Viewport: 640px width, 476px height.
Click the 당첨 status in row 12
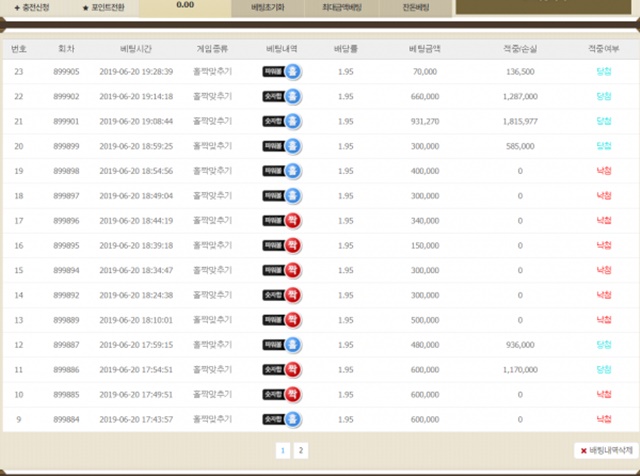[604, 345]
